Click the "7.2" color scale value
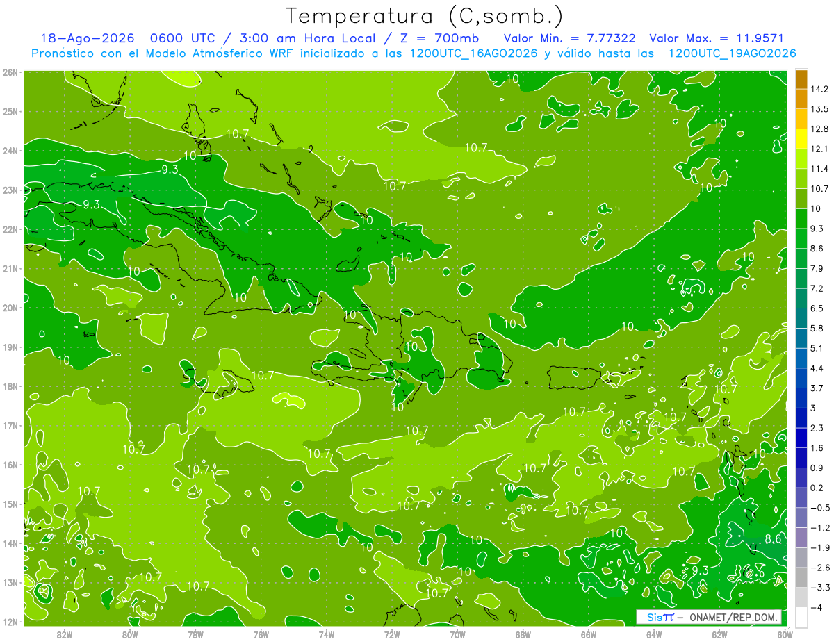 click(817, 288)
